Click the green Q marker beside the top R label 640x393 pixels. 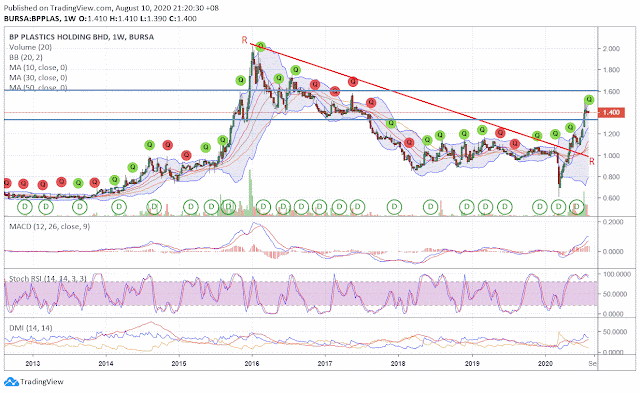(x=261, y=47)
